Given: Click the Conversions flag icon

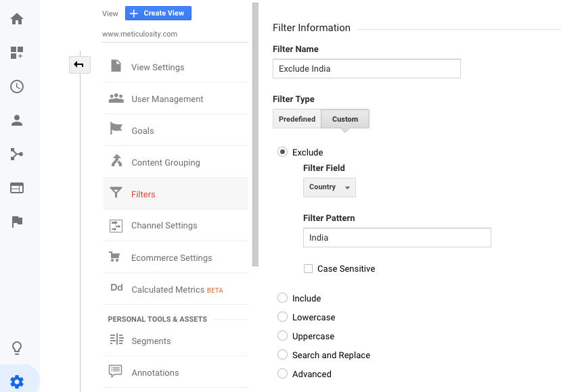Looking at the screenshot, I should click(x=18, y=221).
